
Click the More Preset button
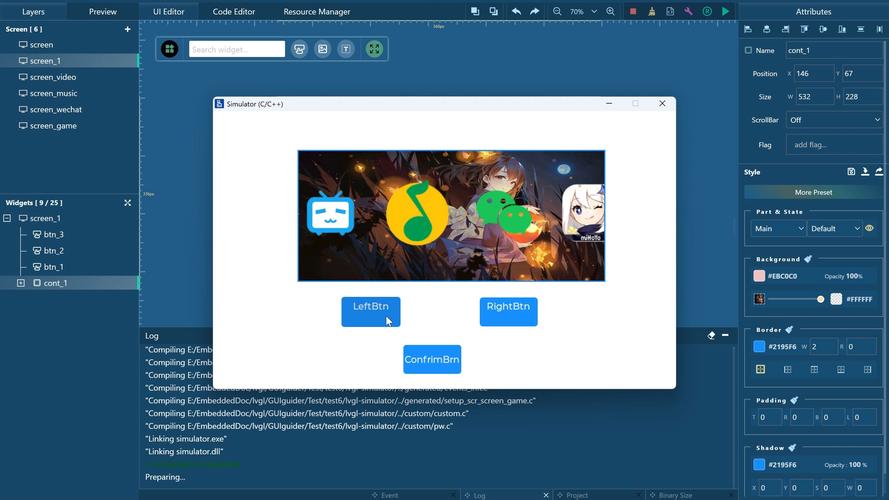[813, 192]
